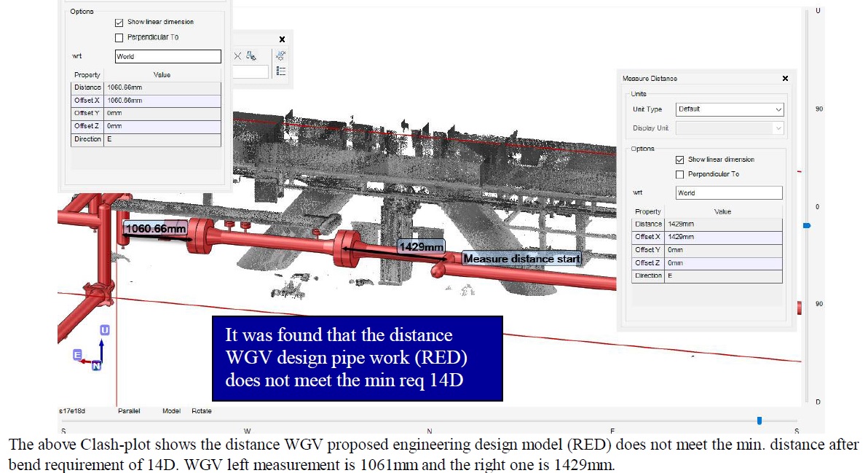Click the E axis on orientation gizmo
The height and width of the screenshot is (473, 868).
76,354
